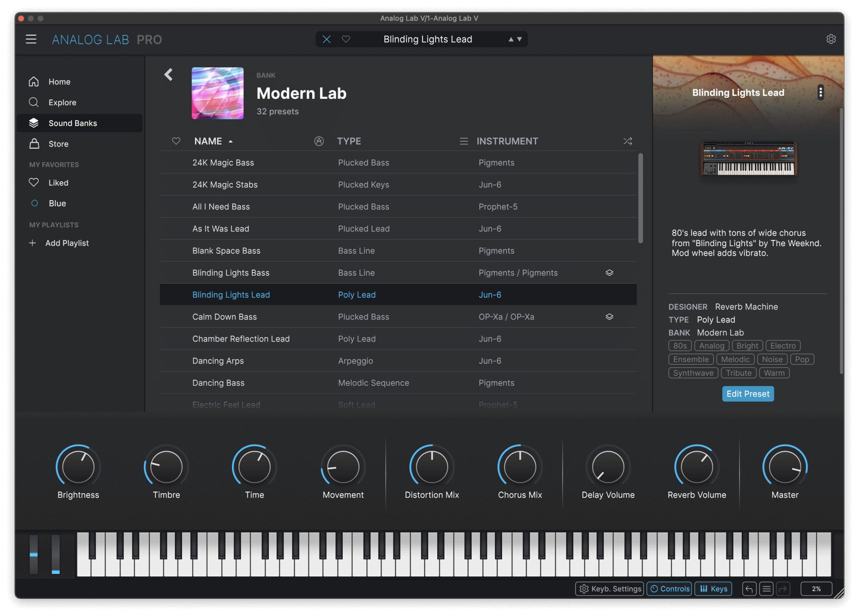Click the Timbre knob
This screenshot has height=616, width=859.
pyautogui.click(x=166, y=467)
